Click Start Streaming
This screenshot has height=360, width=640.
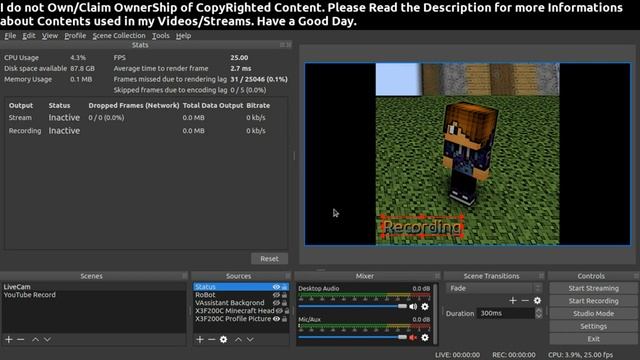coord(593,288)
